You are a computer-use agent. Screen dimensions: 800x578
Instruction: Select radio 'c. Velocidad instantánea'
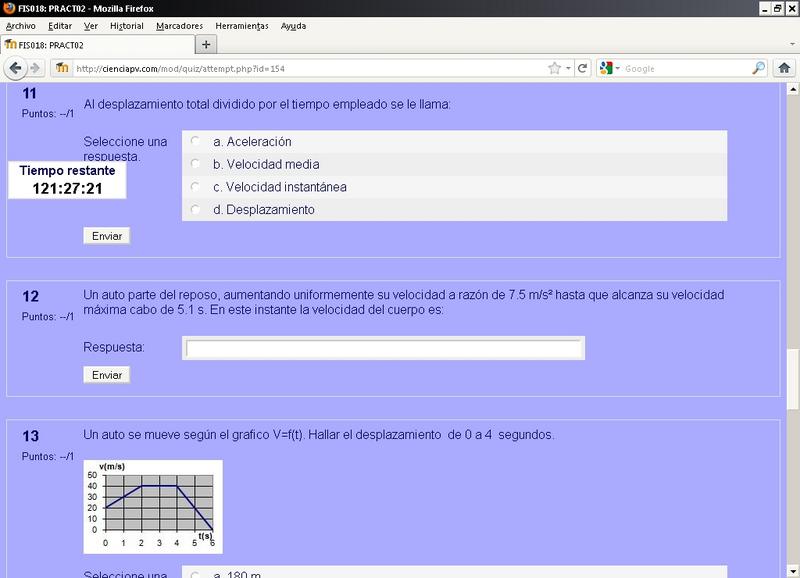tap(195, 187)
